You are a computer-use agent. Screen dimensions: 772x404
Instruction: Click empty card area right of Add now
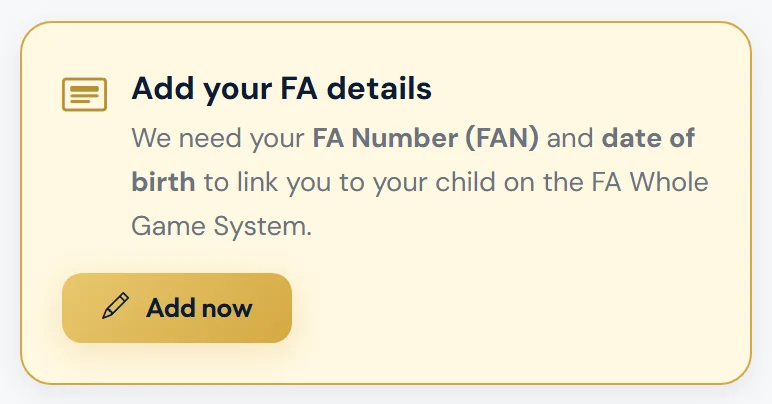pos(517,308)
